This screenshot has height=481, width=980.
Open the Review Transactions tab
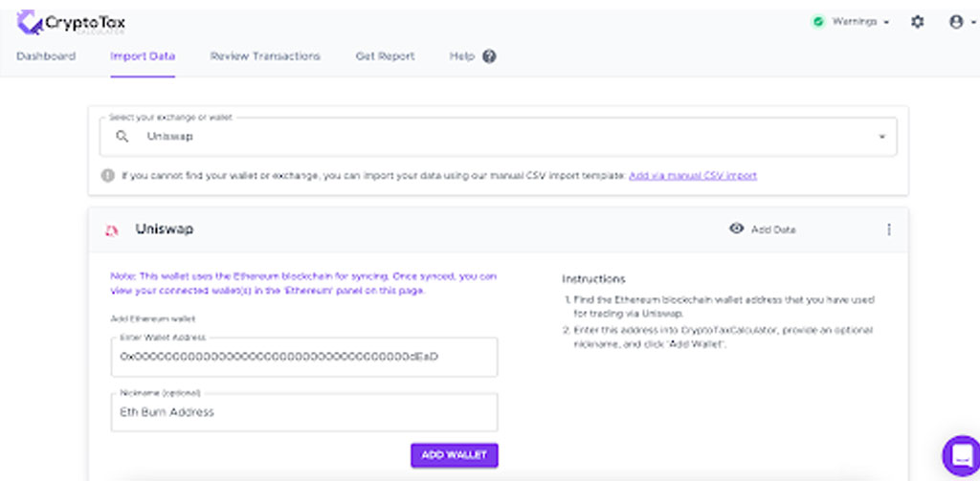click(x=265, y=56)
